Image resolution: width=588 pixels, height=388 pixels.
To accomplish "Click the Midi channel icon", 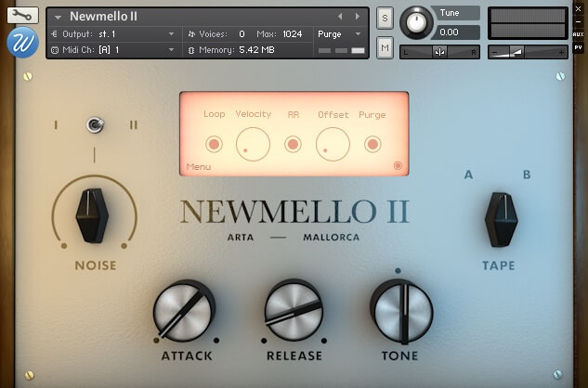I will [x=55, y=50].
